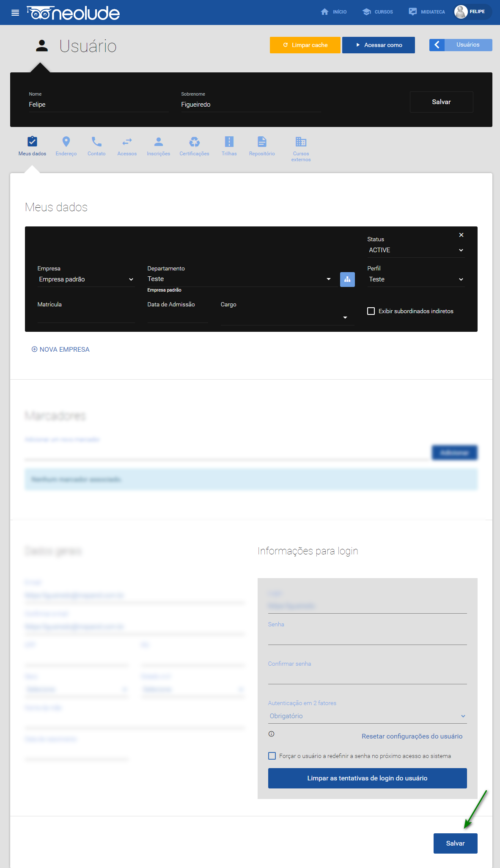
Task: Open the Perfil Teste dropdown
Action: pyautogui.click(x=416, y=279)
